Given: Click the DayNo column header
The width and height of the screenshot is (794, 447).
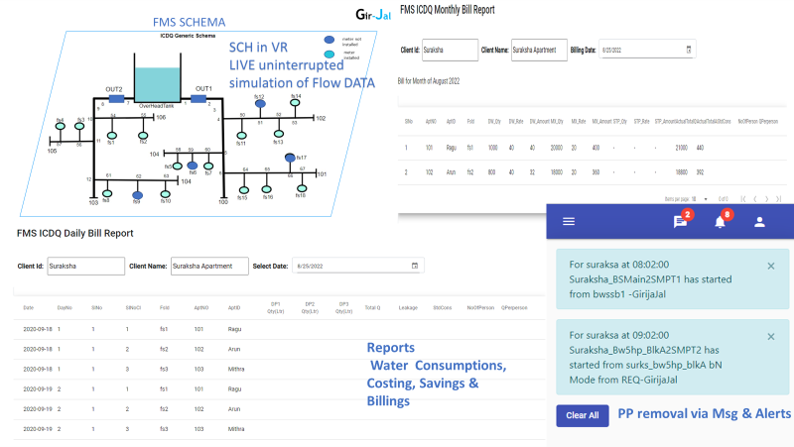Looking at the screenshot, I should (x=65, y=308).
